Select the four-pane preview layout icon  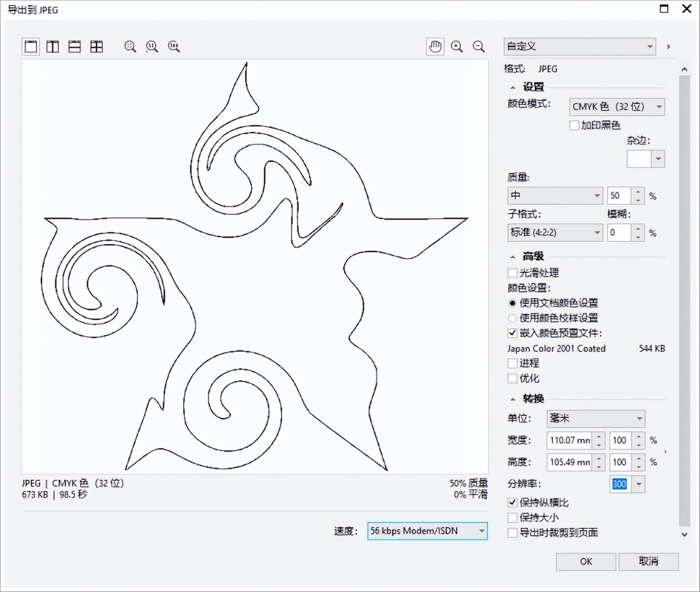[x=97, y=46]
